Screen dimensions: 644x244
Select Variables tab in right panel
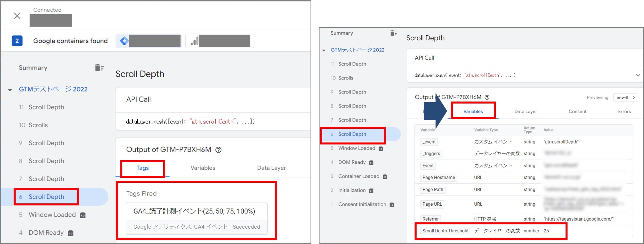pos(473,112)
